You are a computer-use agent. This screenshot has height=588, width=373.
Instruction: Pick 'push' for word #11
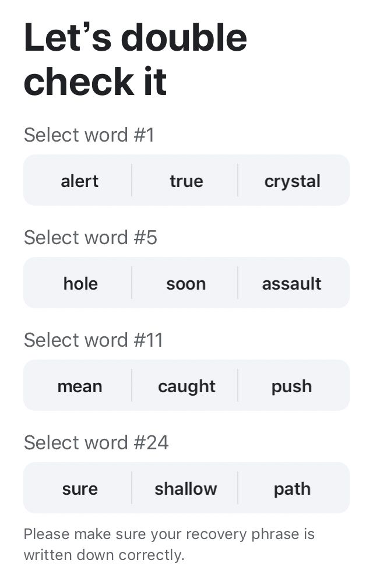292,386
